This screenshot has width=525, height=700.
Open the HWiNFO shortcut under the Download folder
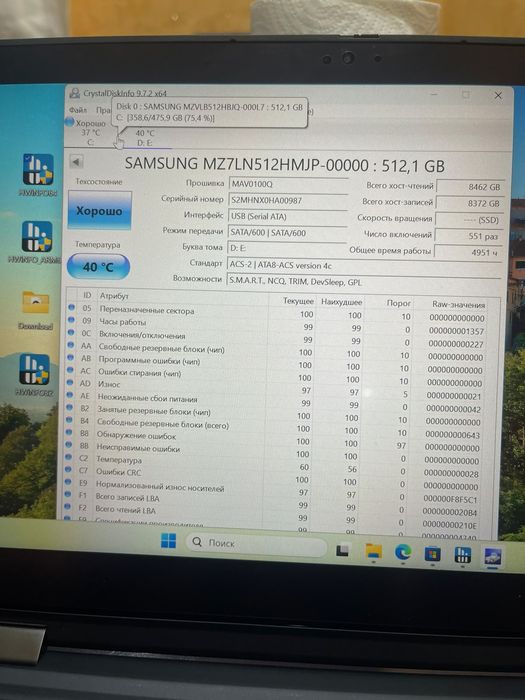[35, 375]
